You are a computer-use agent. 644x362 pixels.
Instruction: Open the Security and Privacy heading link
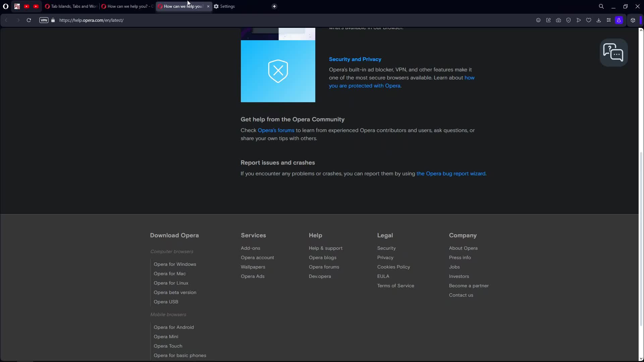click(x=355, y=59)
